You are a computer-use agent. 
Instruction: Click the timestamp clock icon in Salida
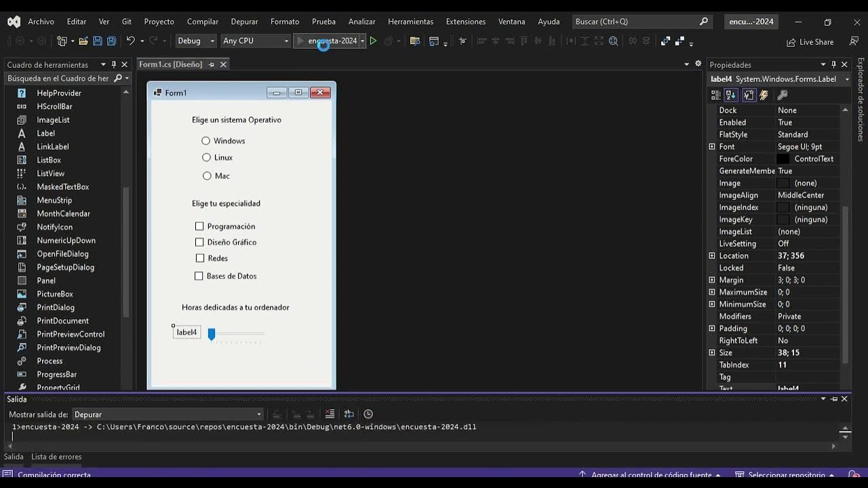368,414
